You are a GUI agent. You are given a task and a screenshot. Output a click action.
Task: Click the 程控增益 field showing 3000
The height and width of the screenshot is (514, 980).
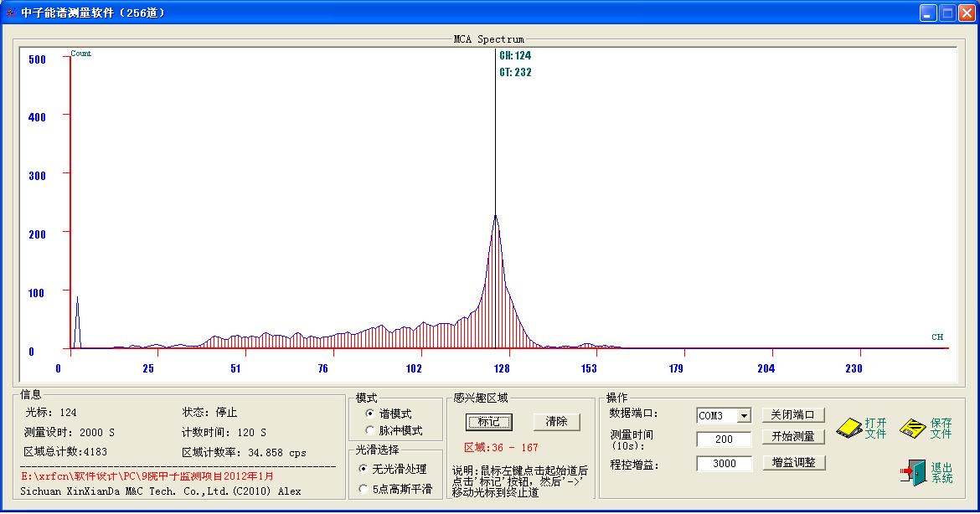[x=724, y=463]
